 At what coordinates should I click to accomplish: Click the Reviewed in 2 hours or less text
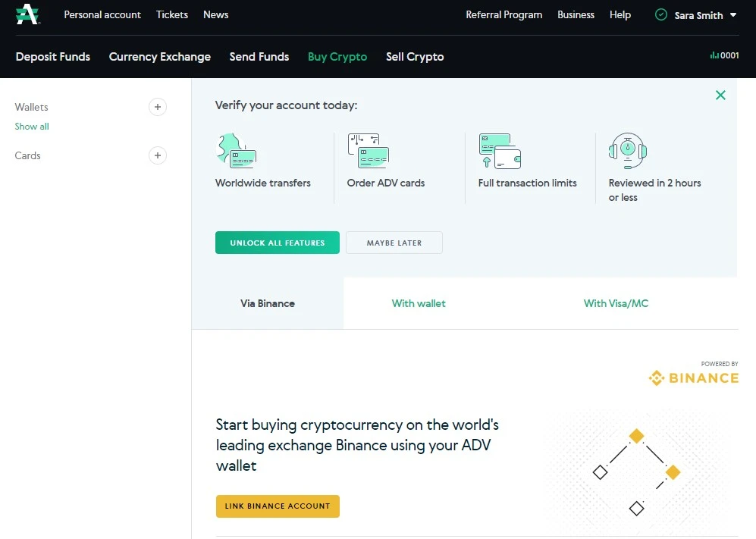point(654,190)
